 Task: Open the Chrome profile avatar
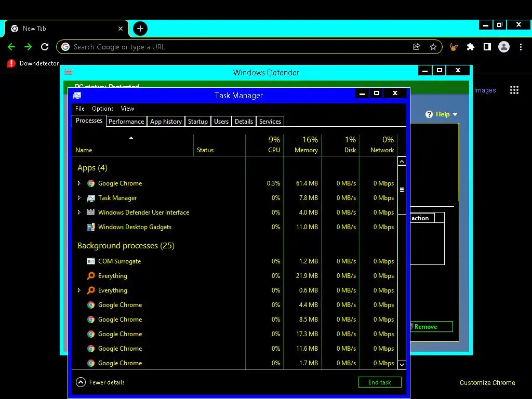(x=504, y=47)
